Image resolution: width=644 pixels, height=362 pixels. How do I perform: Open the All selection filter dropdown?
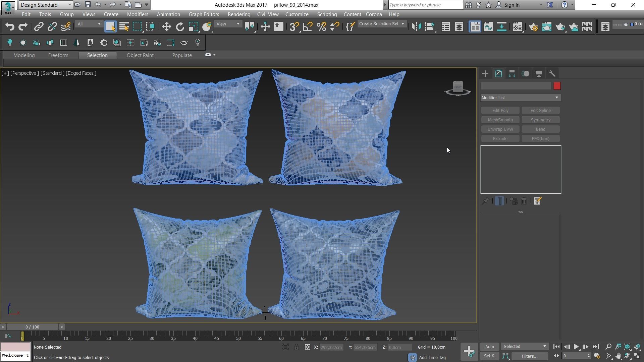click(89, 24)
